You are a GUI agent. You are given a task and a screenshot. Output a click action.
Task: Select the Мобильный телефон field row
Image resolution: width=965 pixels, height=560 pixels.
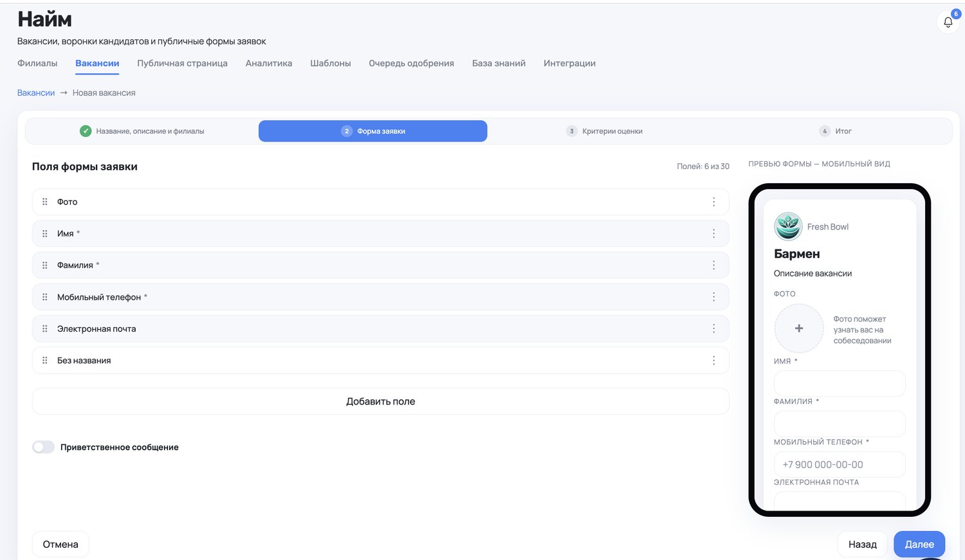[x=380, y=297]
